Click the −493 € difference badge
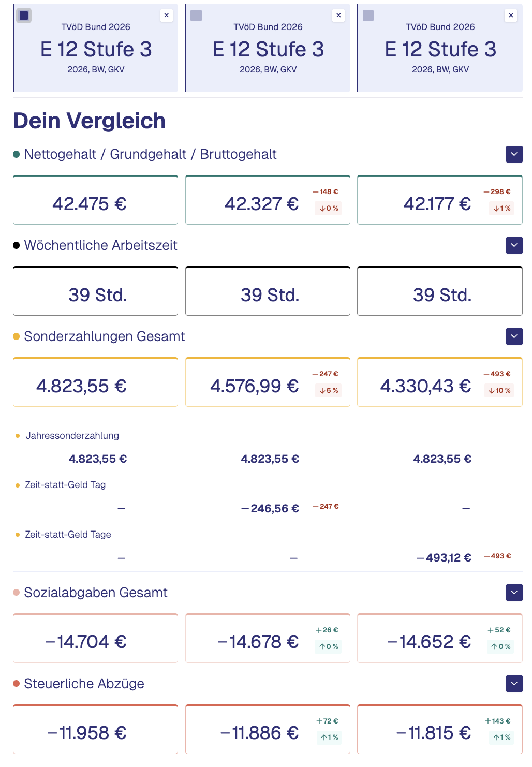Screen dimensions: 532x767 click(x=497, y=373)
